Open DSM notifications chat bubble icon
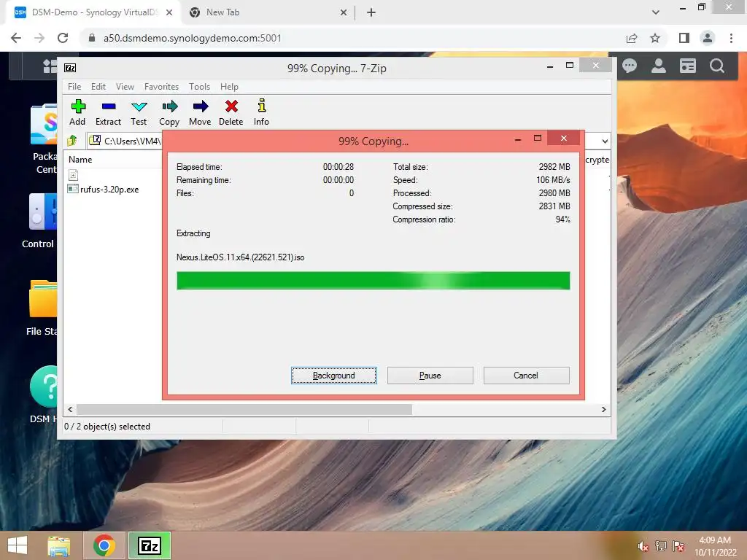747x560 pixels. pos(630,66)
